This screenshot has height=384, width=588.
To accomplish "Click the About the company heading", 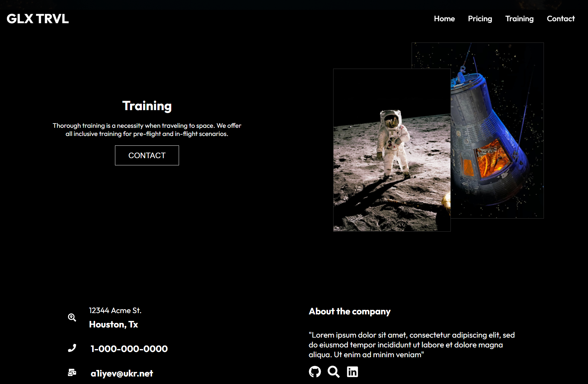I will point(350,311).
